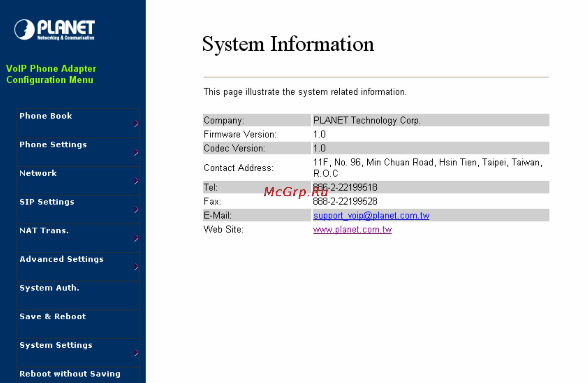The width and height of the screenshot is (588, 383).
Task: Click the PLANET Technology Corp. company value
Action: (367, 120)
